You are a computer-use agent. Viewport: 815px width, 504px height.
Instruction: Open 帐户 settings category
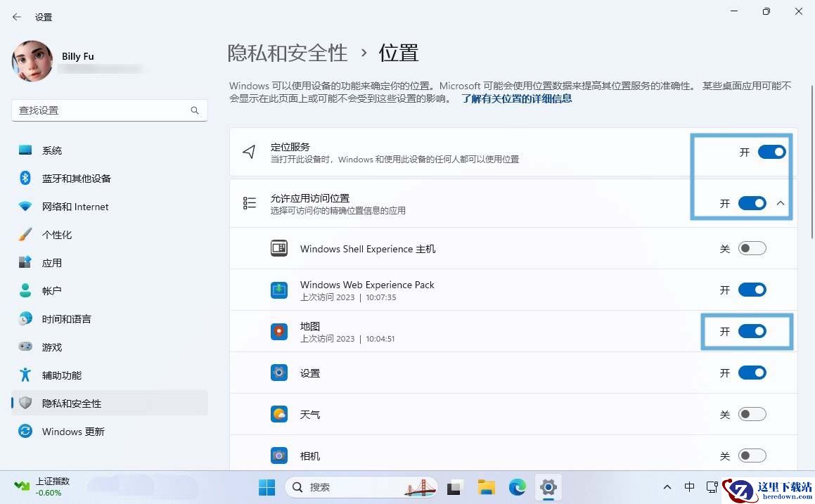pos(109,290)
